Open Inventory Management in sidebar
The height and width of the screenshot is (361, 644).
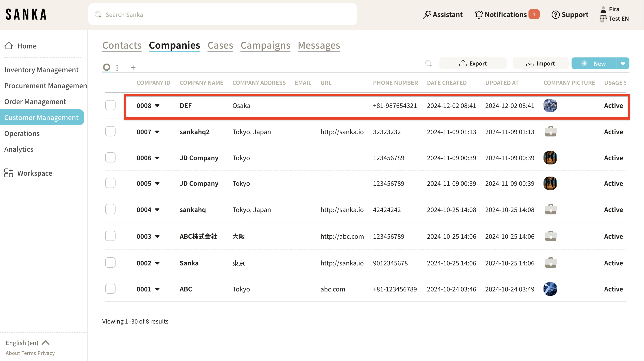tap(41, 70)
